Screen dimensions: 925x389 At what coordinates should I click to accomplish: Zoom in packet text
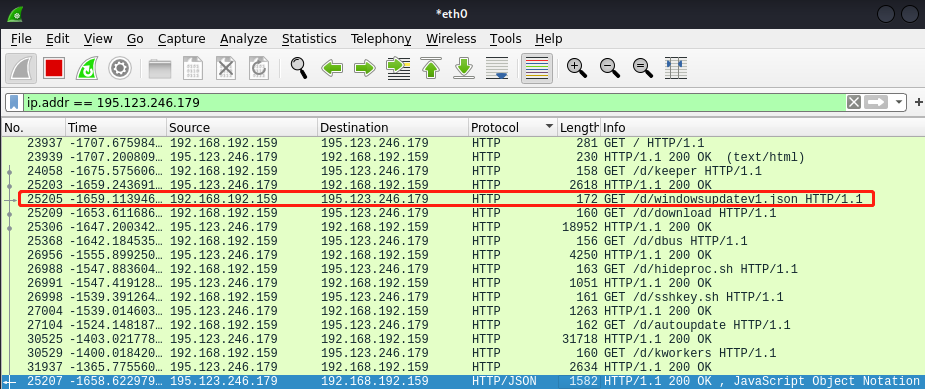pos(576,68)
